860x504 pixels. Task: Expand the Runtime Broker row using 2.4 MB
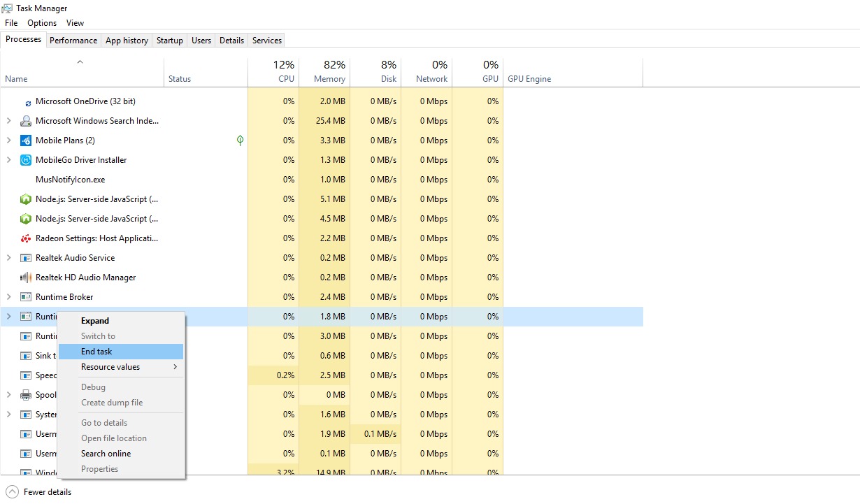(x=8, y=297)
